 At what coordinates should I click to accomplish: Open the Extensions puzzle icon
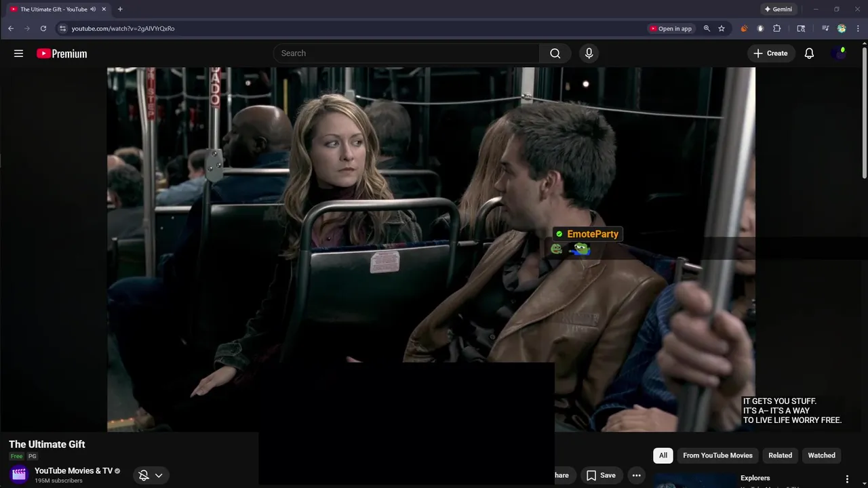777,28
